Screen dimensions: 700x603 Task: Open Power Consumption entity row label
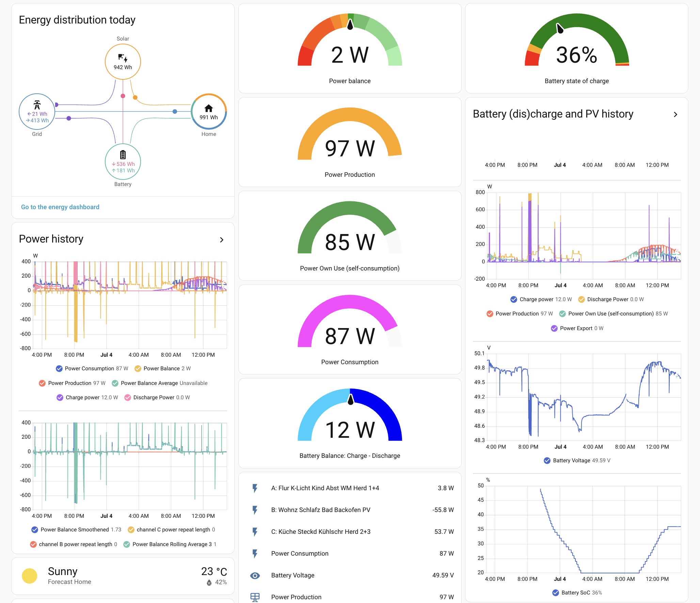[x=300, y=554]
